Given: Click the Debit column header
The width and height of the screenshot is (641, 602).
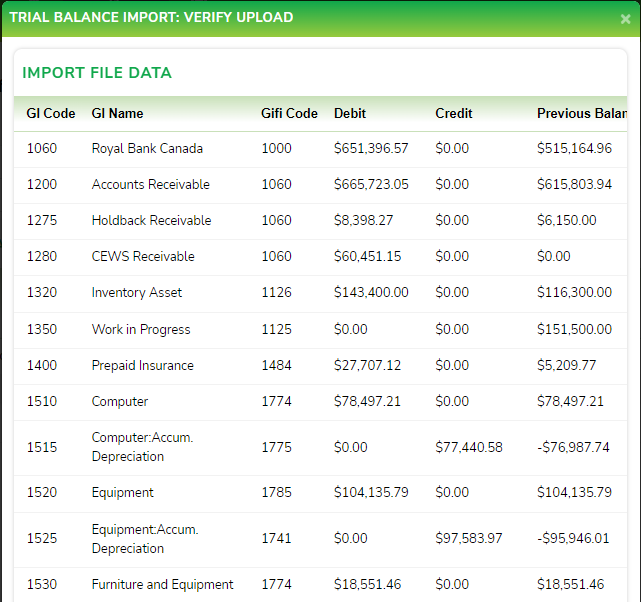Looking at the screenshot, I should (350, 113).
